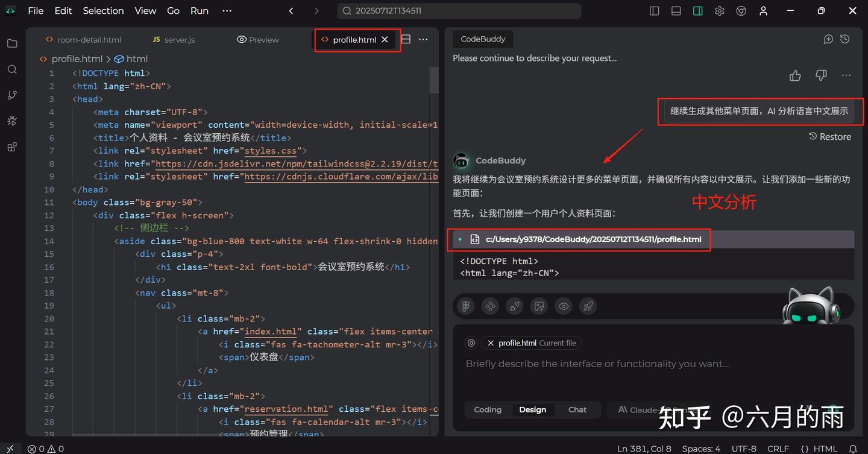Expand the html breadcrumb symbol
This screenshot has width=868, height=454.
[131, 59]
